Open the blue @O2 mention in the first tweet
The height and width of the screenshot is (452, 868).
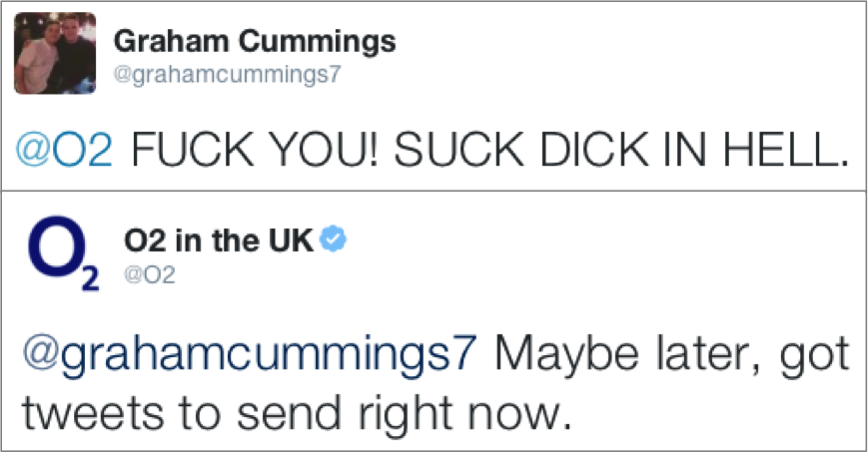click(x=64, y=150)
